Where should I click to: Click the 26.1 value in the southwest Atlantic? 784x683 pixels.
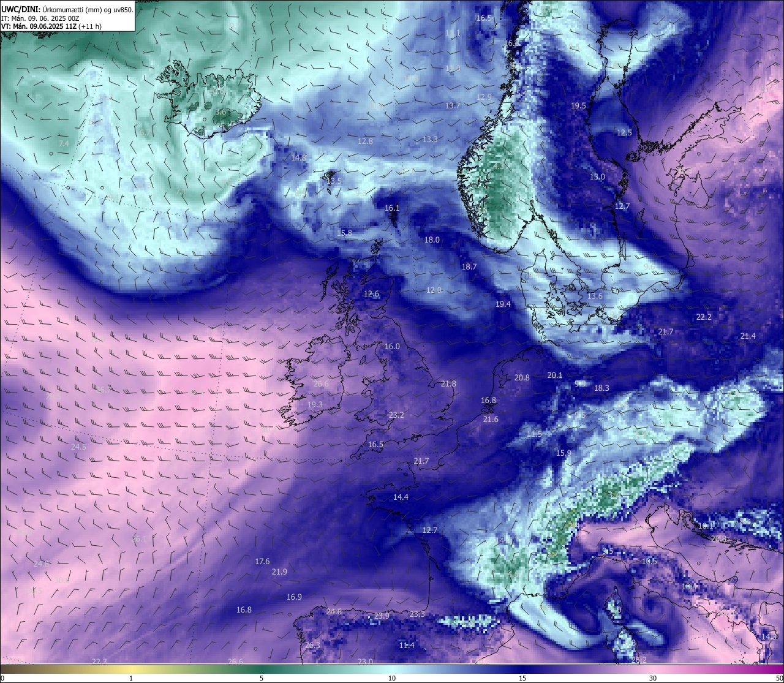140,539
